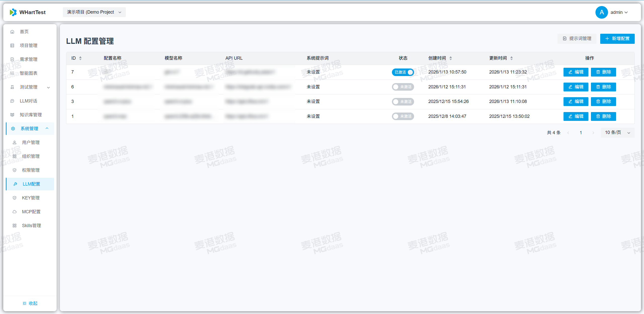Viewport: 644px width, 314px height.
Task: Delete the configuration with ID 3
Action: pyautogui.click(x=603, y=102)
